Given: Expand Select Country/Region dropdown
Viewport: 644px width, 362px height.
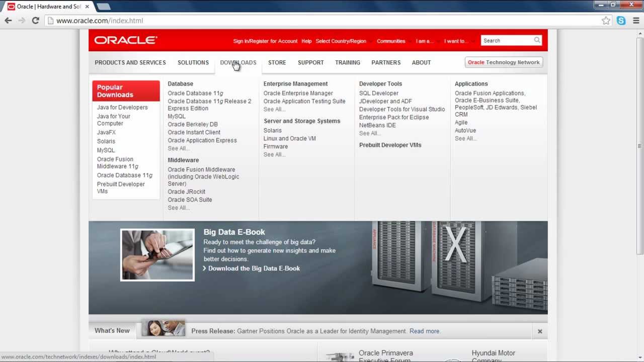Looking at the screenshot, I should coord(344,41).
